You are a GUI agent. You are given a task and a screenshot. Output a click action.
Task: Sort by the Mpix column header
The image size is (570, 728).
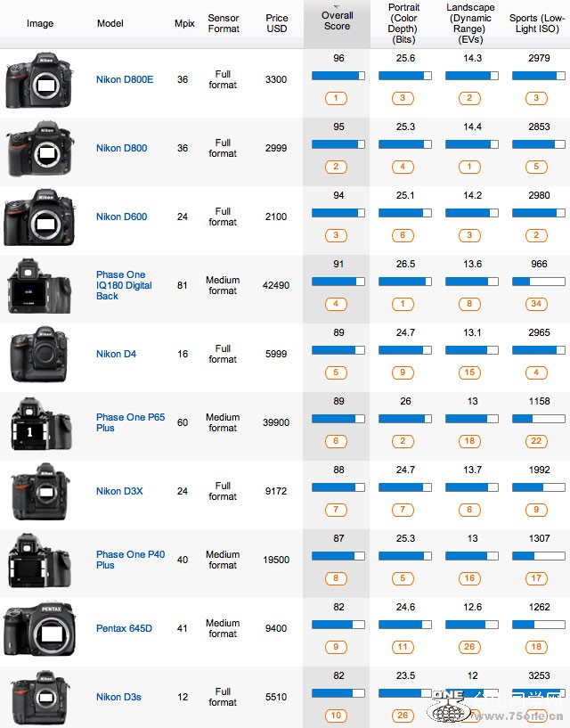(x=183, y=23)
